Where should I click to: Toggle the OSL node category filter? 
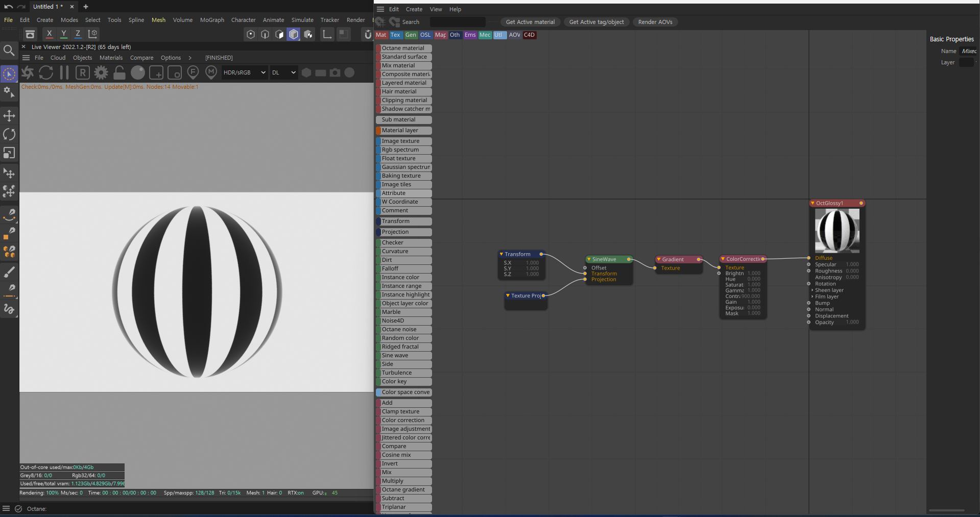click(x=425, y=35)
